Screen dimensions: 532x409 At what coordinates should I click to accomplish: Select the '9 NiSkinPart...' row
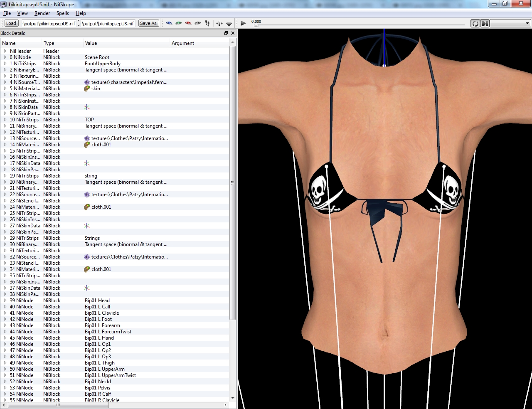(115, 113)
